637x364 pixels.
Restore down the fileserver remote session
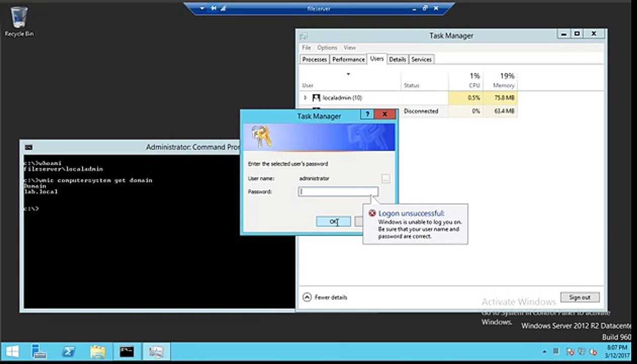point(425,8)
